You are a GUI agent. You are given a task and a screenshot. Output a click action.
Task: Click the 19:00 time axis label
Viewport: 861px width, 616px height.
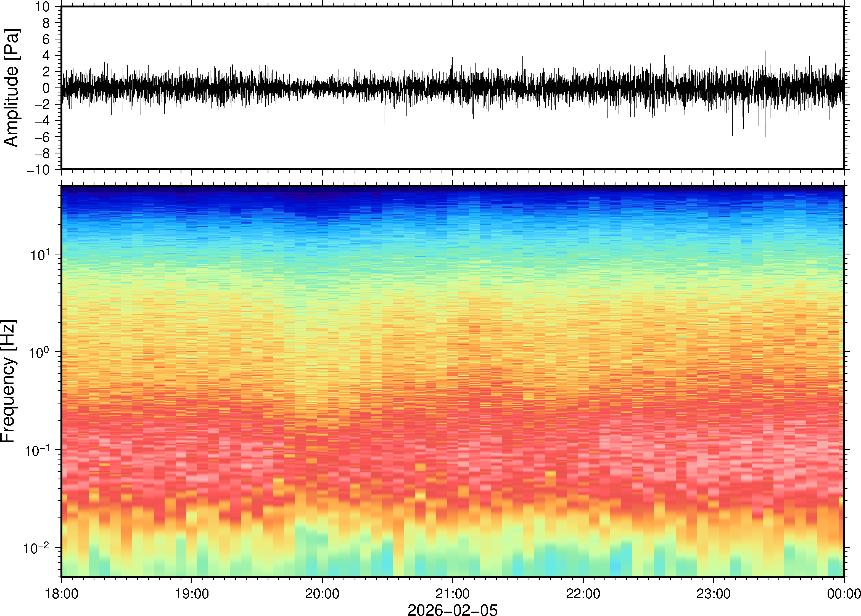pyautogui.click(x=192, y=593)
